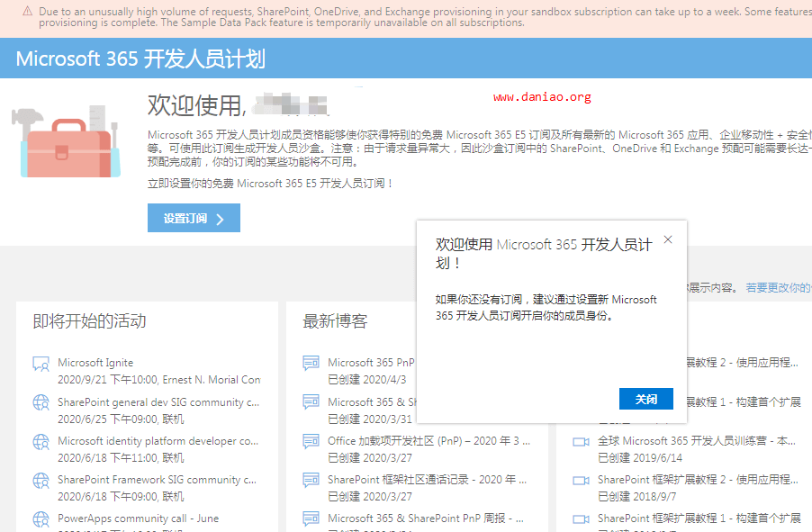Click text 立即设置你的免费 Microsoft 365 E5 开发人员订阅
812x532 pixels.
pos(270,184)
